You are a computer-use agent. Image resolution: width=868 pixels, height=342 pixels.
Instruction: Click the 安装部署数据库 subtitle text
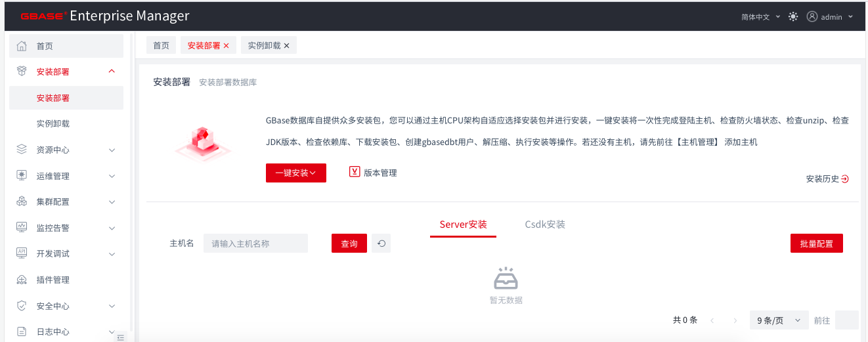click(x=228, y=83)
